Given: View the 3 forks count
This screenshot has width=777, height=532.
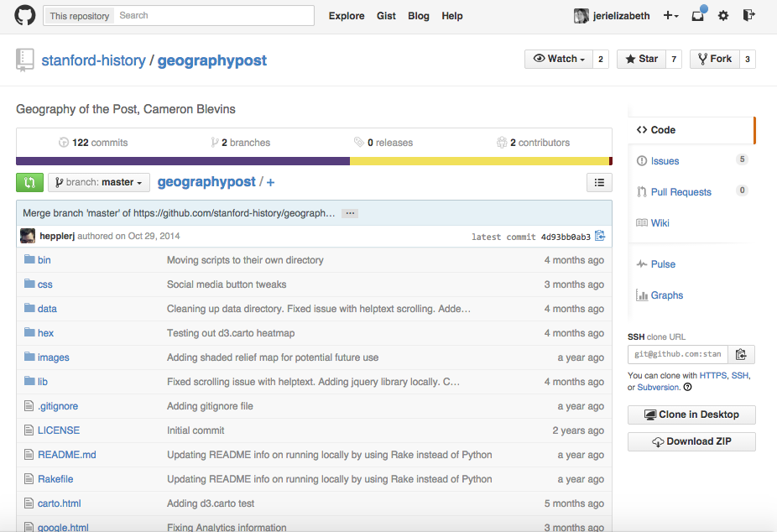Looking at the screenshot, I should 748,59.
